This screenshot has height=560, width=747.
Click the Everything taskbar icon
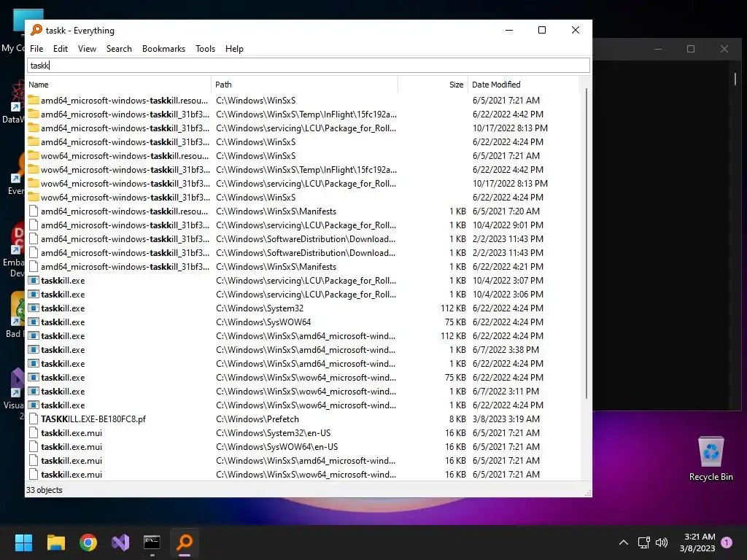pos(185,542)
